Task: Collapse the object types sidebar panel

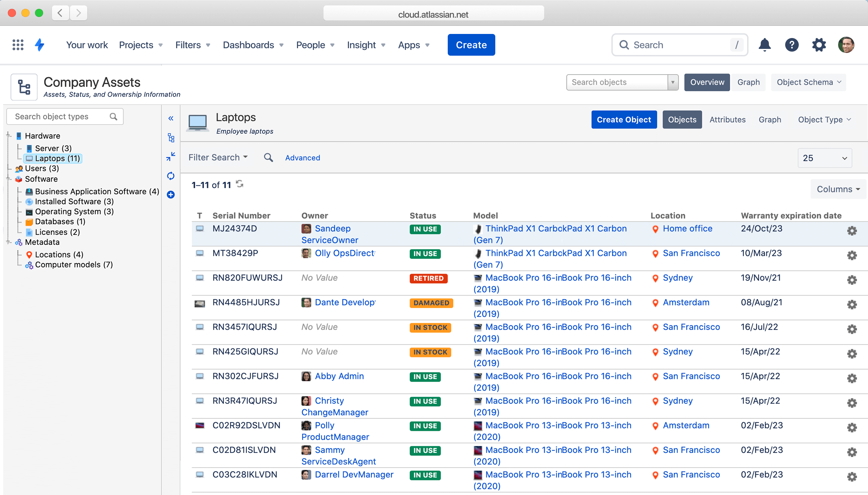Action: 171,118
